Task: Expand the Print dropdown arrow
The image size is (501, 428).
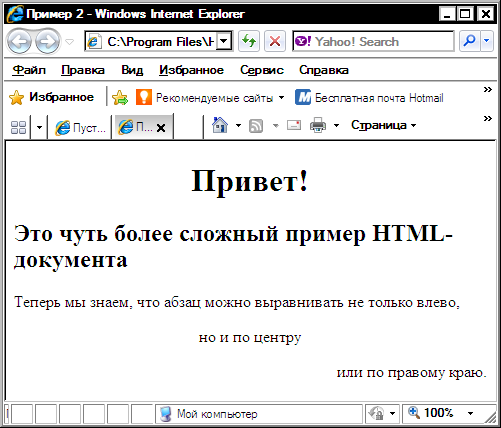Action: coord(336,125)
